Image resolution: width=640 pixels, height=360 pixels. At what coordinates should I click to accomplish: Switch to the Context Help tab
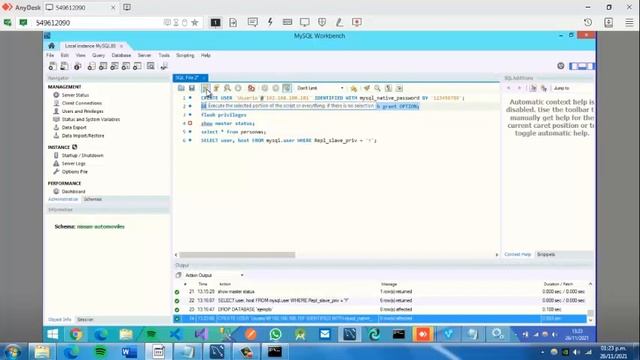point(518,254)
